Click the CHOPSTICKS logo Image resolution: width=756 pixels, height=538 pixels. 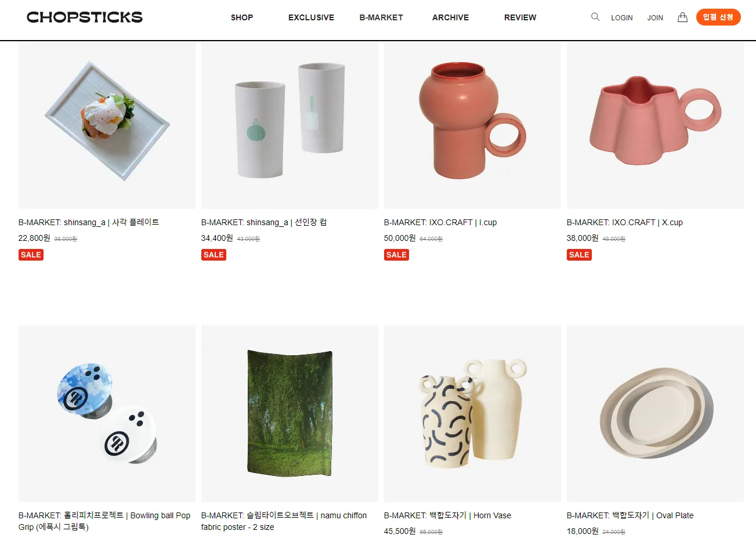[x=85, y=17]
